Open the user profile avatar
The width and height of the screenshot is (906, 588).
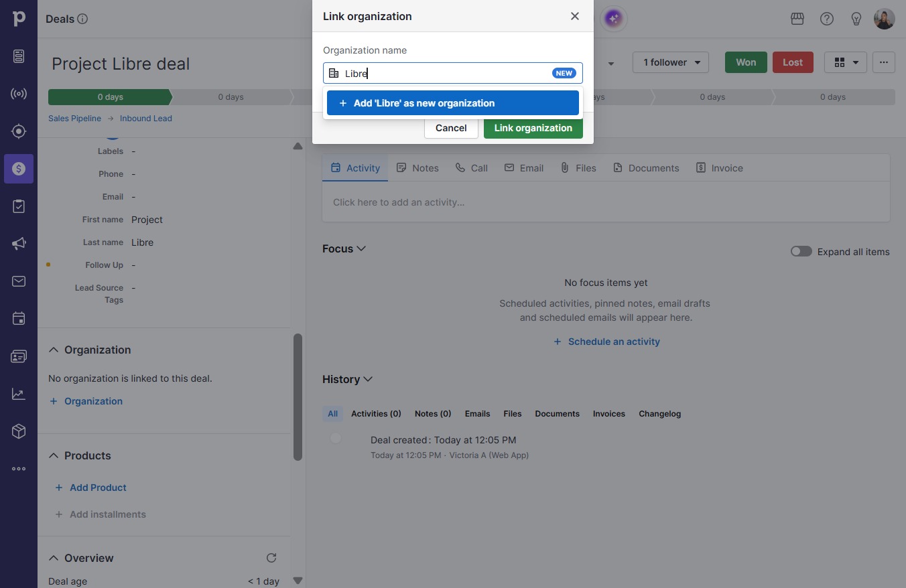click(x=885, y=19)
